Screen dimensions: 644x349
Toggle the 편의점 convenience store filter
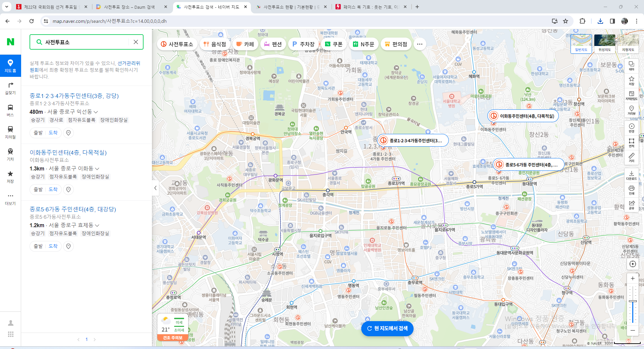[396, 44]
